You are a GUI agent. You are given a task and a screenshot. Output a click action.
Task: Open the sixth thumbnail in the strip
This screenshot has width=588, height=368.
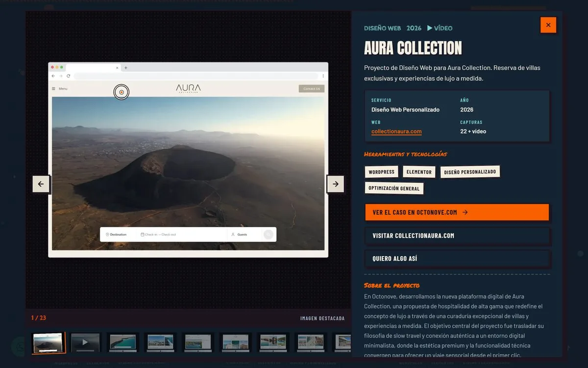tap(235, 342)
